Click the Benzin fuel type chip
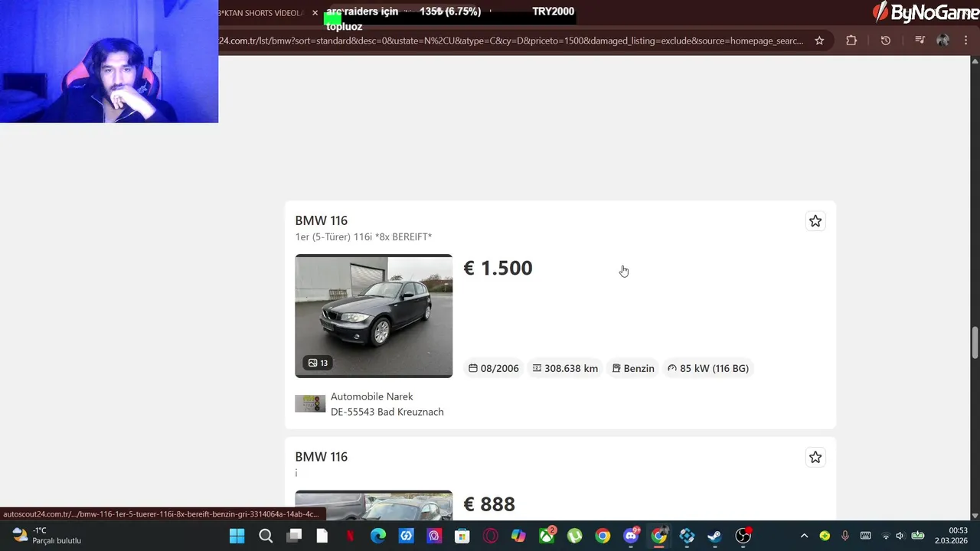 click(x=633, y=368)
